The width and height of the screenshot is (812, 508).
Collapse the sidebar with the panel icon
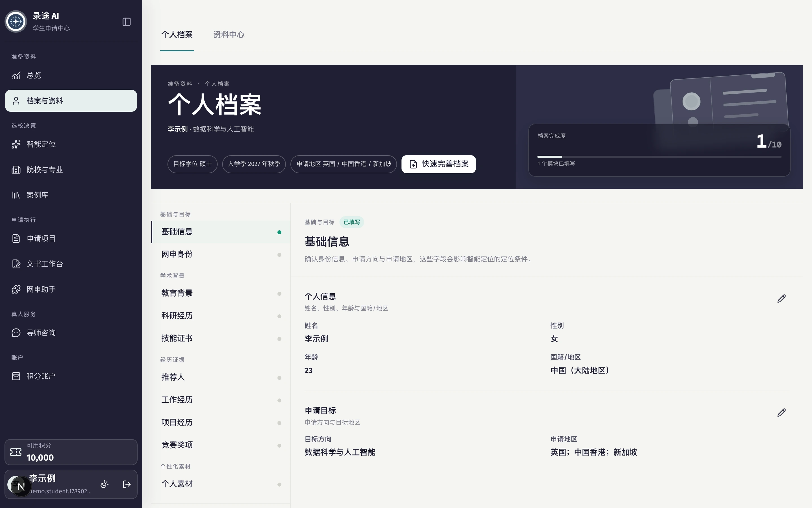(x=127, y=22)
